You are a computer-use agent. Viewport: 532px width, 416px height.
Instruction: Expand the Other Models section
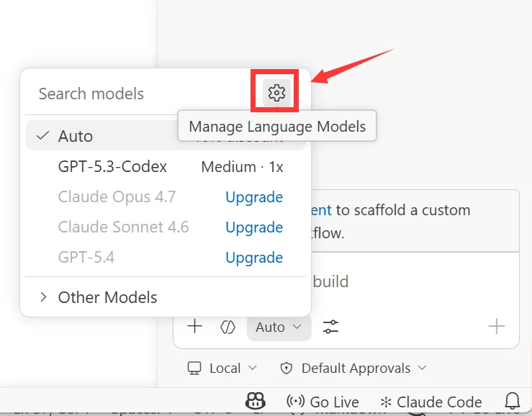107,297
